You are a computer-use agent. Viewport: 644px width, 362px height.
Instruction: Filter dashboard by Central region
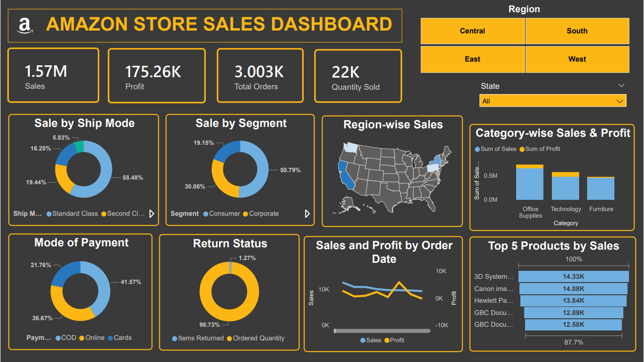click(472, 31)
